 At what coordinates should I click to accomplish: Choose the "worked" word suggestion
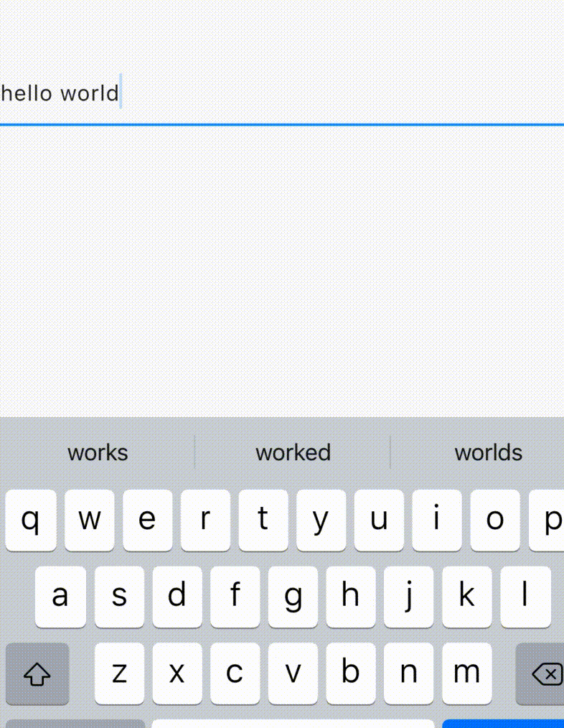293,452
